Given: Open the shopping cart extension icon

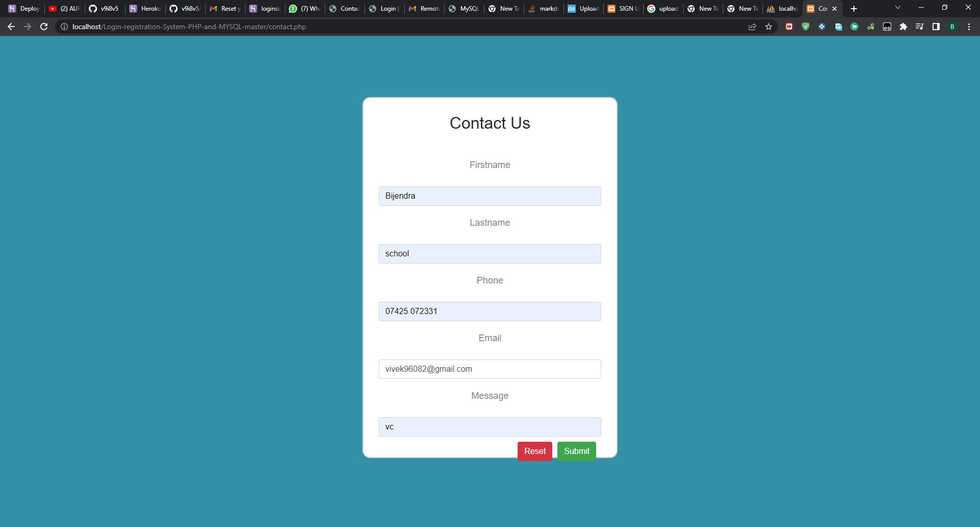Looking at the screenshot, I should tap(854, 27).
